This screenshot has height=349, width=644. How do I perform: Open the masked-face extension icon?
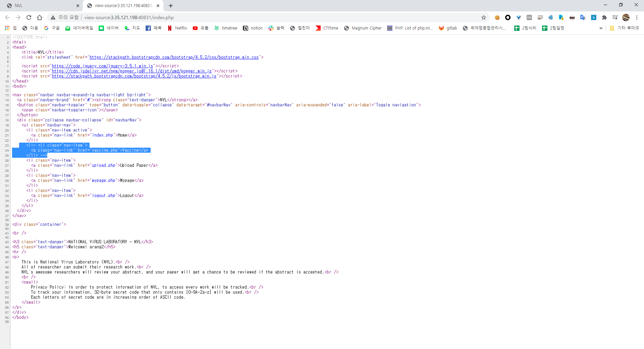(x=572, y=17)
